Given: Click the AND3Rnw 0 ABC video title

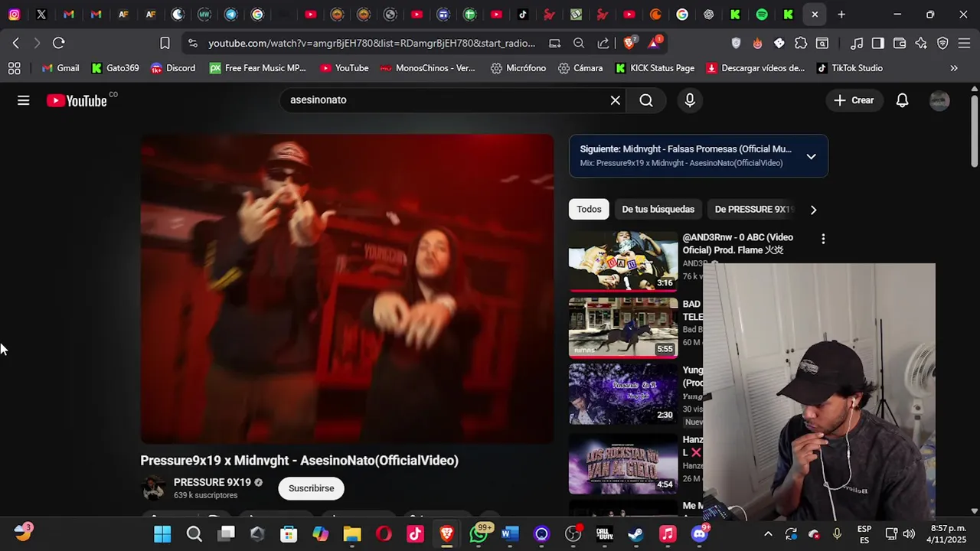Looking at the screenshot, I should [738, 243].
